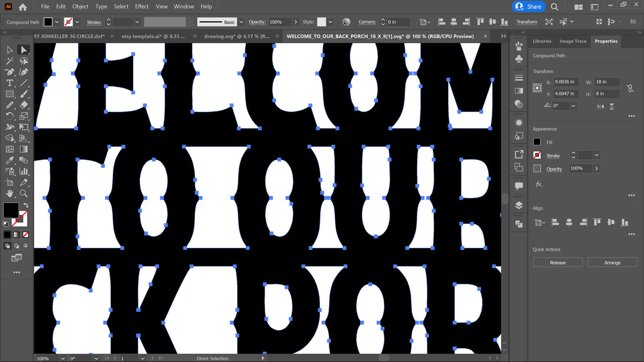Select the Lasso tool

pos(24,61)
